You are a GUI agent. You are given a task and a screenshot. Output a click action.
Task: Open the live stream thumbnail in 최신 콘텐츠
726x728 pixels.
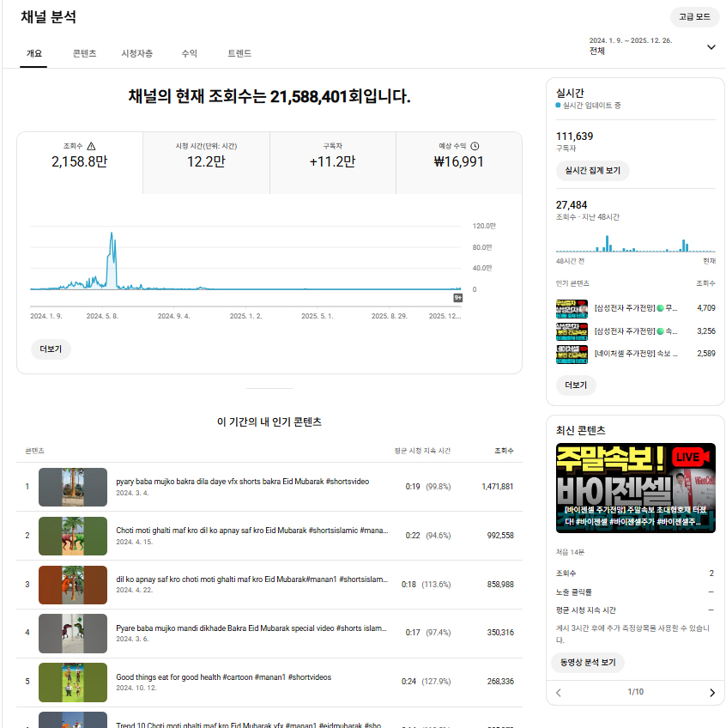pos(635,487)
